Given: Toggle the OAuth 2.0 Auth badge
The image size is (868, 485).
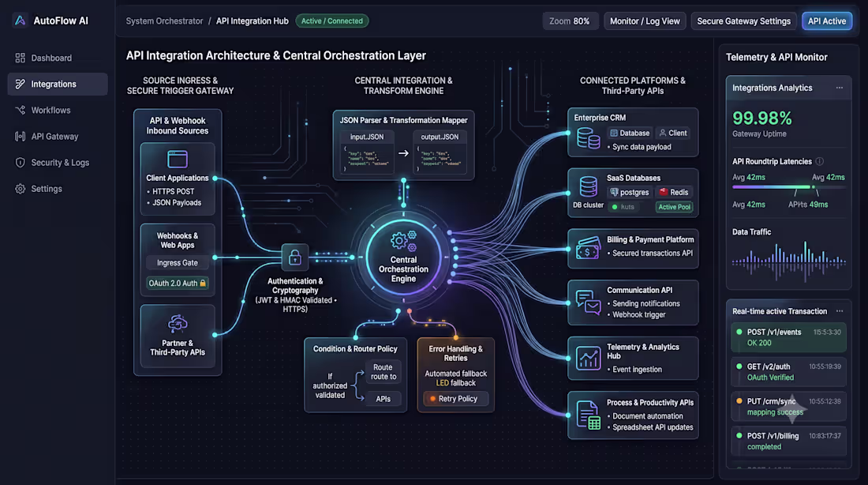Looking at the screenshot, I should 177,284.
